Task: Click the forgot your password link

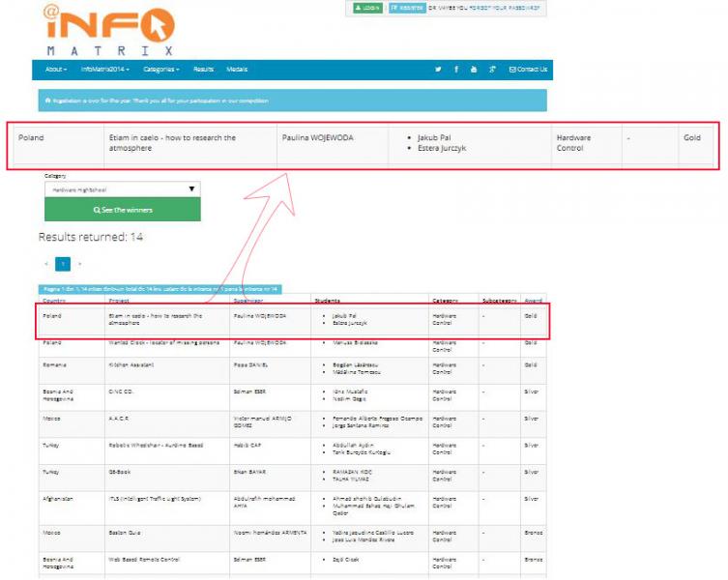Action: pyautogui.click(x=505, y=8)
